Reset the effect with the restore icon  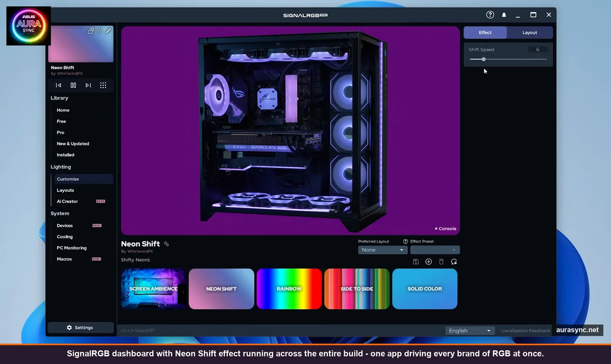(x=454, y=261)
